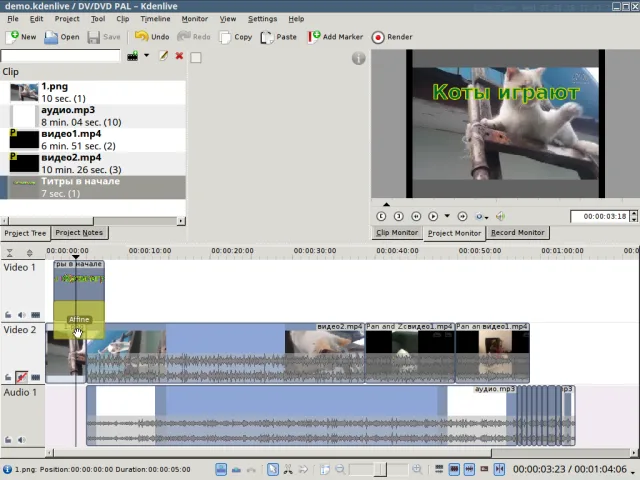Screen dimensions: 640x480
Task: Open the add clip dropdown arrow
Action: tap(146, 56)
